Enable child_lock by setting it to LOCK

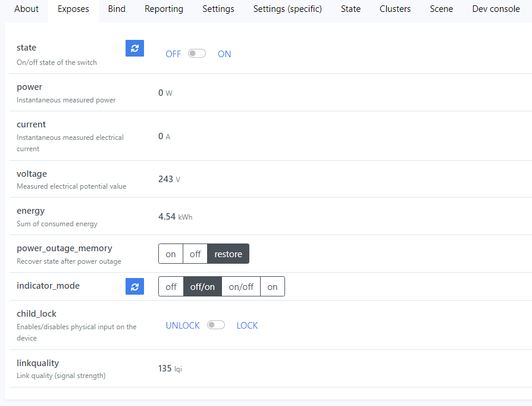coord(216,325)
